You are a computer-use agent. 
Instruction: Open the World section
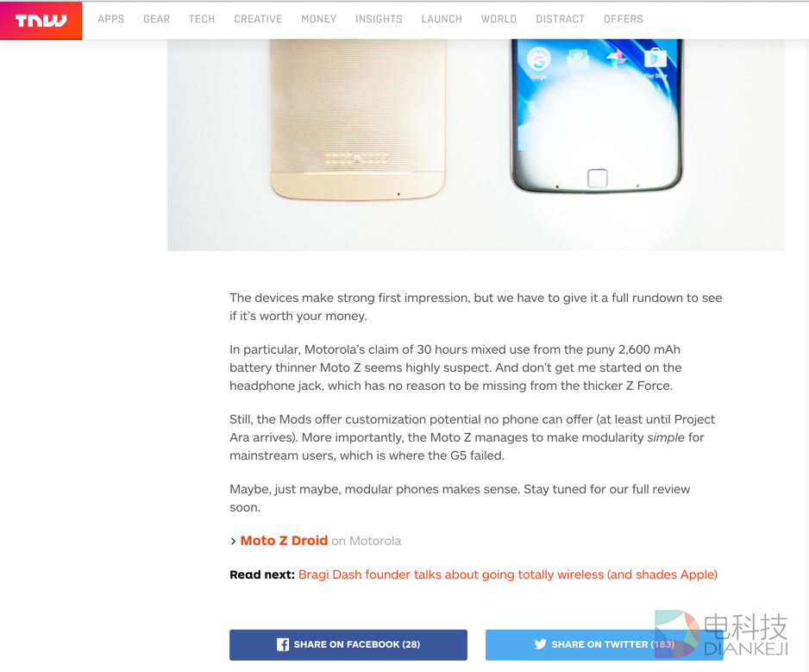coord(499,19)
